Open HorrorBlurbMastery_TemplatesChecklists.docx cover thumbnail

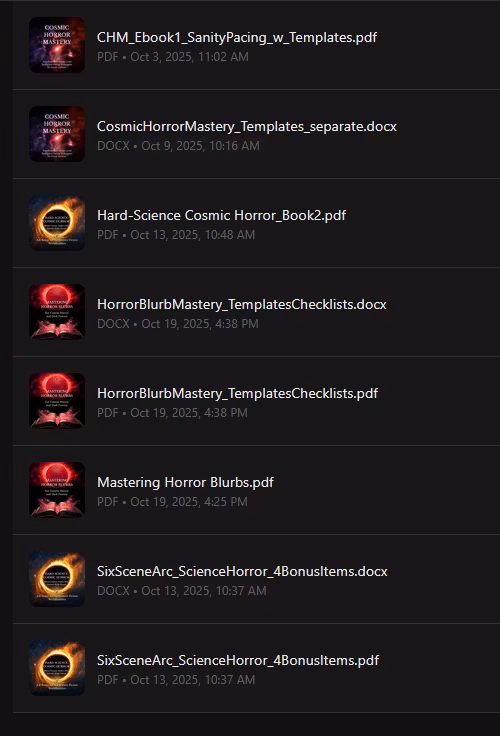[x=57, y=312]
